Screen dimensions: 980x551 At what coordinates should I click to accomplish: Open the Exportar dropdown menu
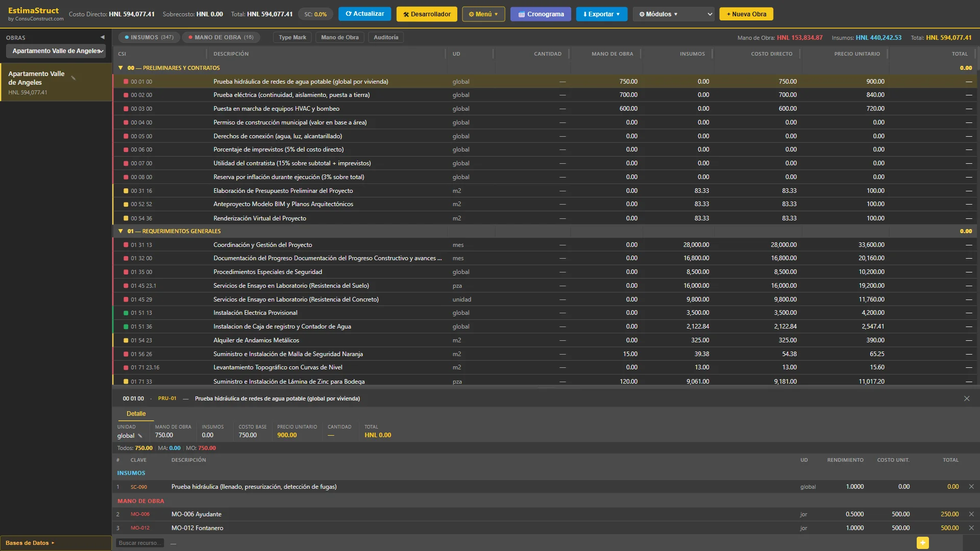pos(601,14)
